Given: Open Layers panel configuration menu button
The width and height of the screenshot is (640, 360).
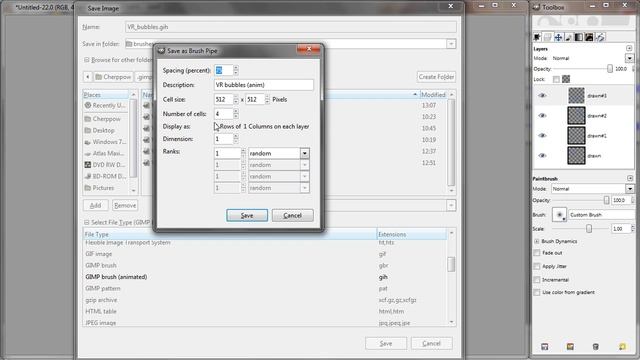Looking at the screenshot, I should tap(629, 49).
